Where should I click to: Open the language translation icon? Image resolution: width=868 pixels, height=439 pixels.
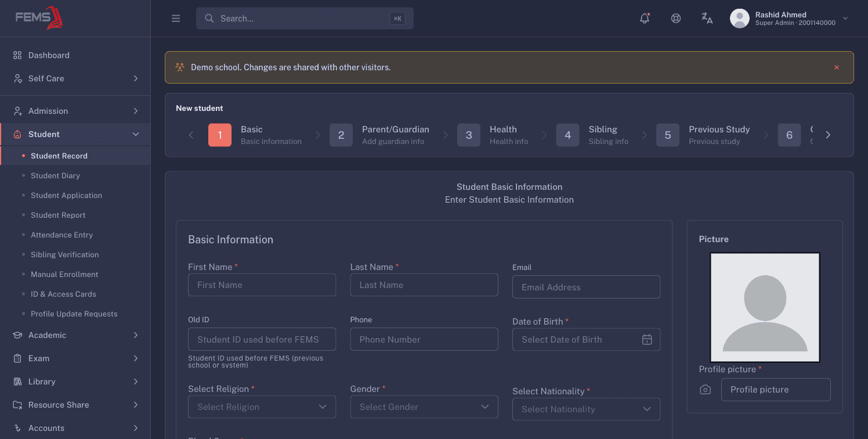point(707,19)
